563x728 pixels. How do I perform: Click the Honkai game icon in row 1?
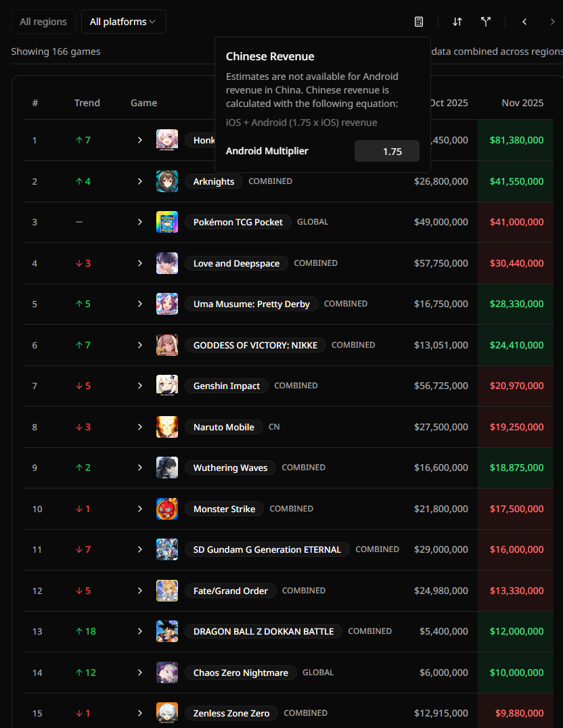click(167, 140)
